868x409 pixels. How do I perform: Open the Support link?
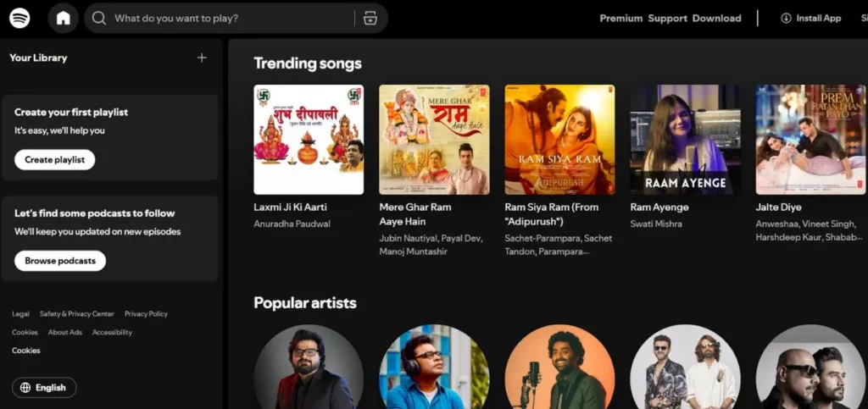(668, 19)
